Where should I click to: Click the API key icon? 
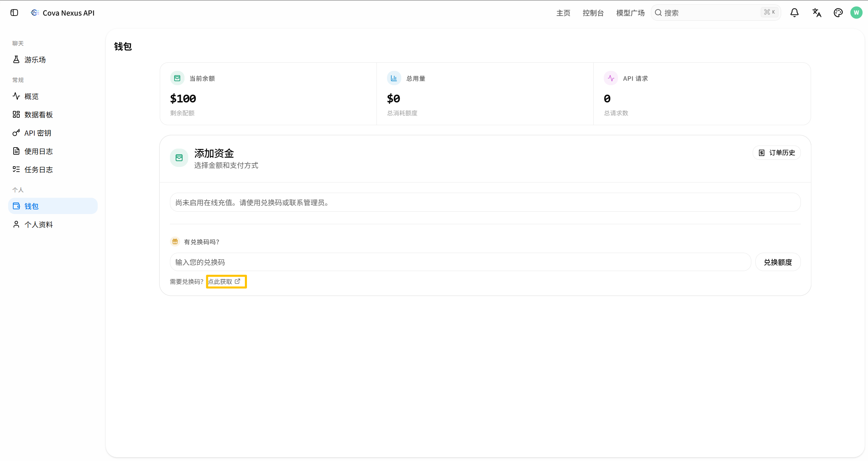click(x=16, y=133)
